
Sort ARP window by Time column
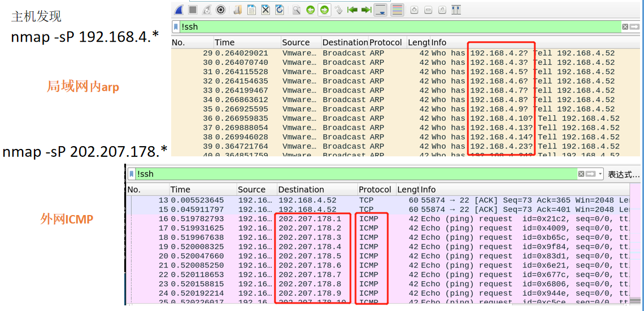[x=247, y=43]
